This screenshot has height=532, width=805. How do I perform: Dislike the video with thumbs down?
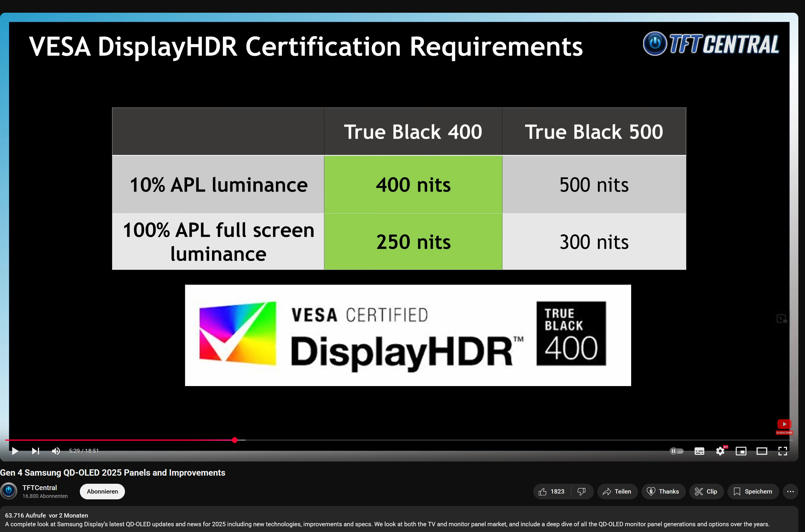click(582, 492)
